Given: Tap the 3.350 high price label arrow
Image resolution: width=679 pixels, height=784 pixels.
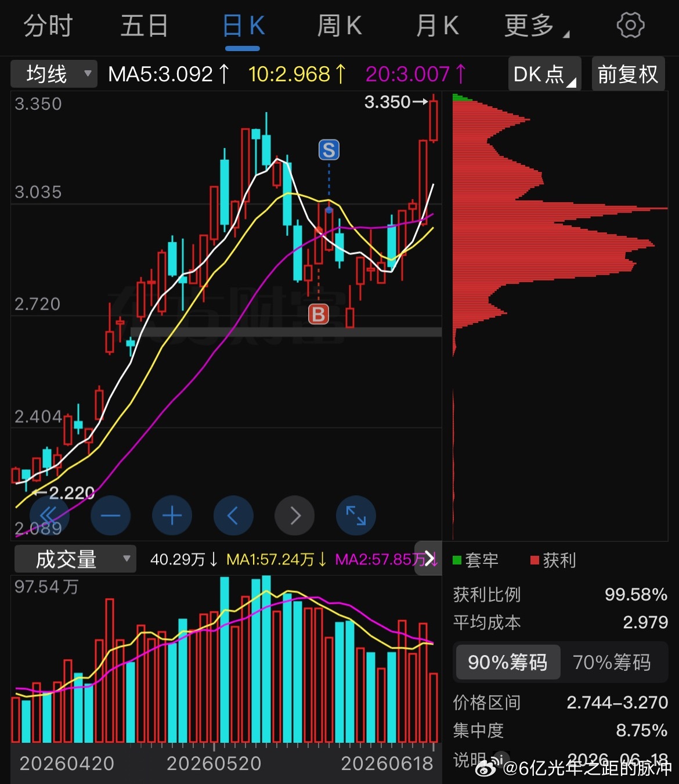Looking at the screenshot, I should point(396,102).
